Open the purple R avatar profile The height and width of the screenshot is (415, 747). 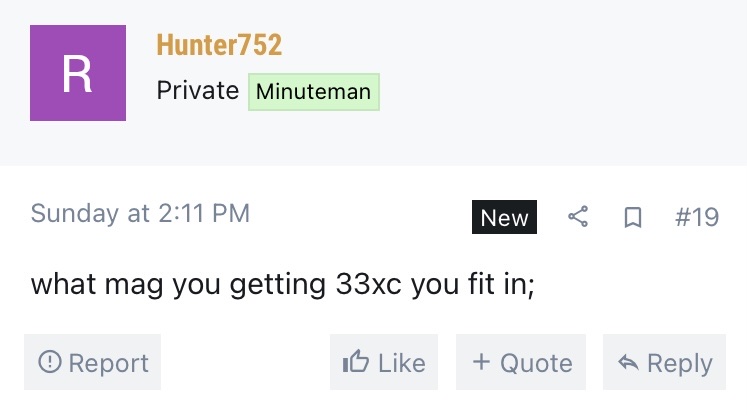click(x=78, y=73)
